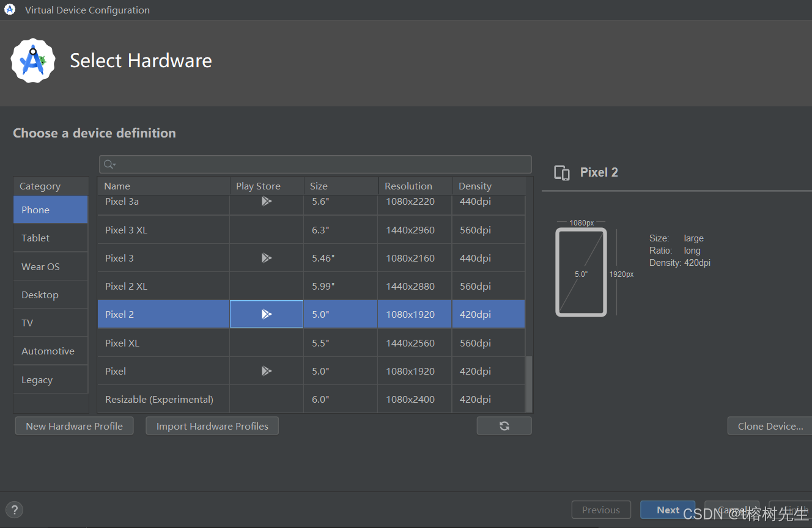The width and height of the screenshot is (812, 528).
Task: Click the Play Store icon in Pixel 3a row
Action: [267, 201]
